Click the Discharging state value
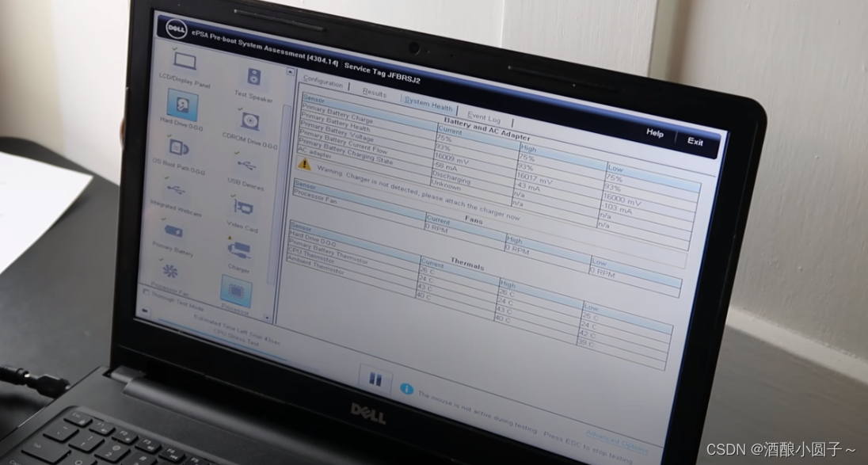868x465 pixels. point(451,177)
